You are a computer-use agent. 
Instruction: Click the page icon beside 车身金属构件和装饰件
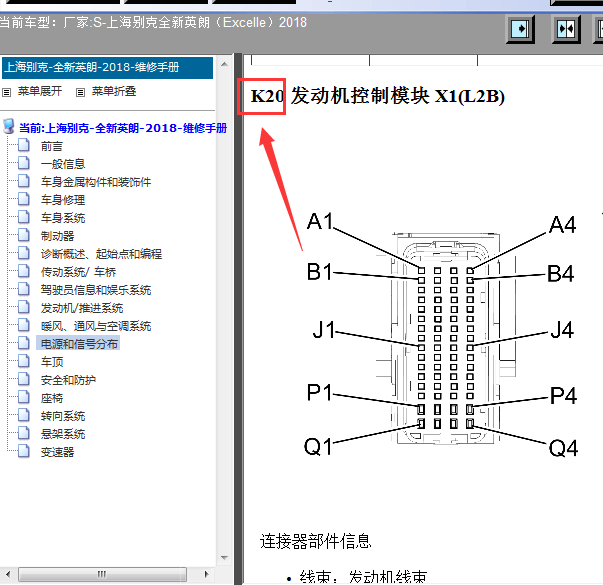click(x=24, y=181)
